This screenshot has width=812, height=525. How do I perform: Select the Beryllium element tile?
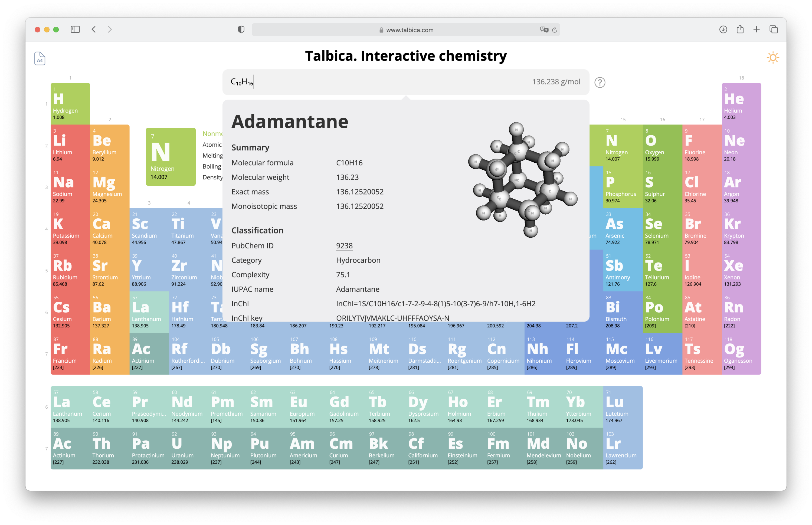click(110, 146)
